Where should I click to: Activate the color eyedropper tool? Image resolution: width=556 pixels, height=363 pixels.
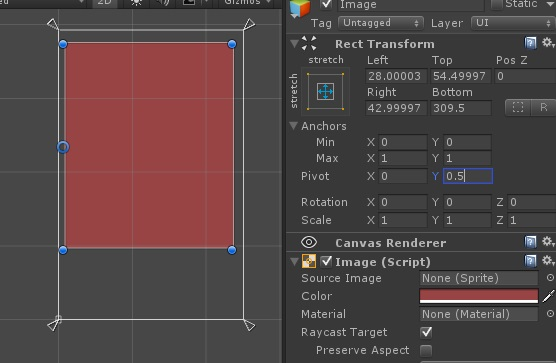pyautogui.click(x=548, y=296)
